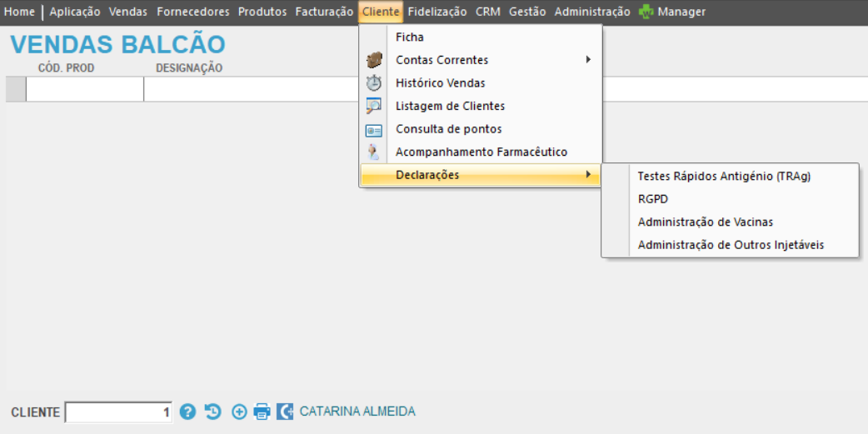The height and width of the screenshot is (434, 868).
Task: Choose Testes Rápidos Antigénio (TRAg)
Action: coord(724,176)
